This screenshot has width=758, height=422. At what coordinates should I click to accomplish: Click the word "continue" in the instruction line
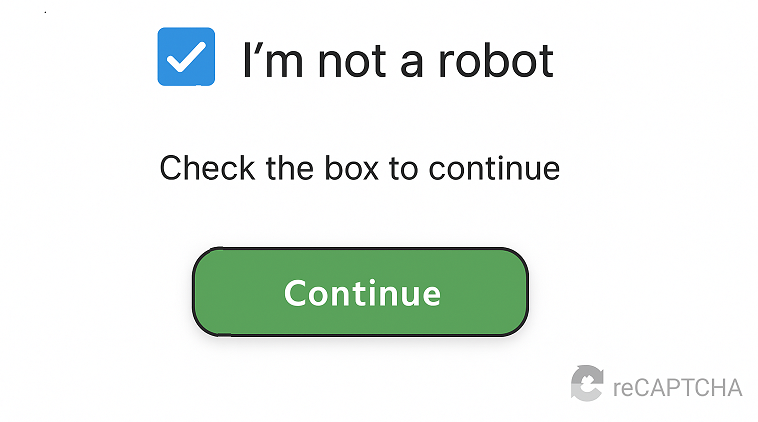[494, 169]
